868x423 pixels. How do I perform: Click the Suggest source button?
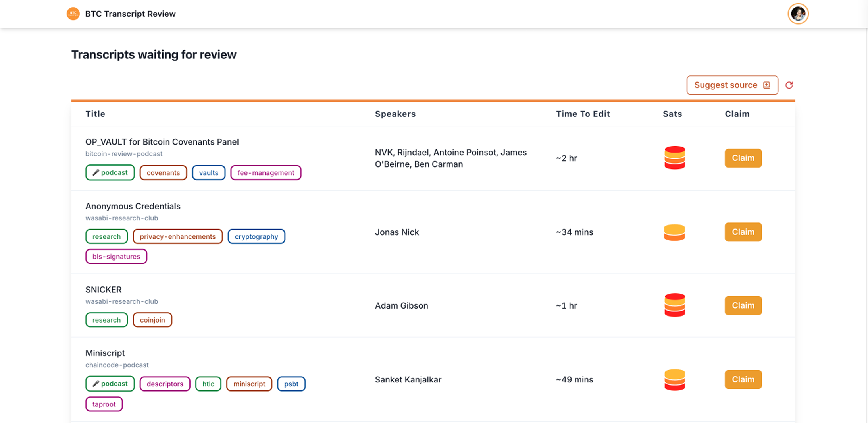click(732, 85)
